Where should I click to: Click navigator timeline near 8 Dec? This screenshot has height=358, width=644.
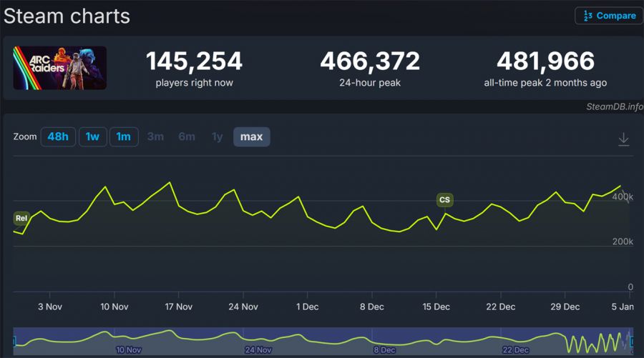click(384, 342)
